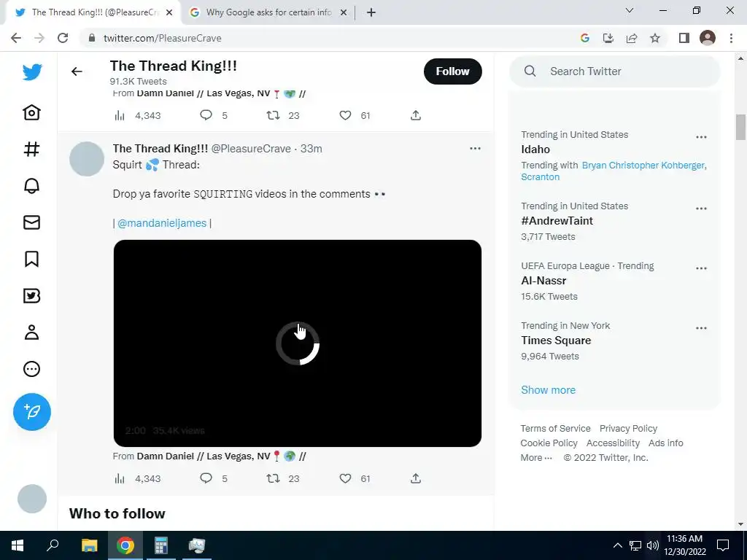Share icon on lower tweet
747x560 pixels.
pos(415,478)
